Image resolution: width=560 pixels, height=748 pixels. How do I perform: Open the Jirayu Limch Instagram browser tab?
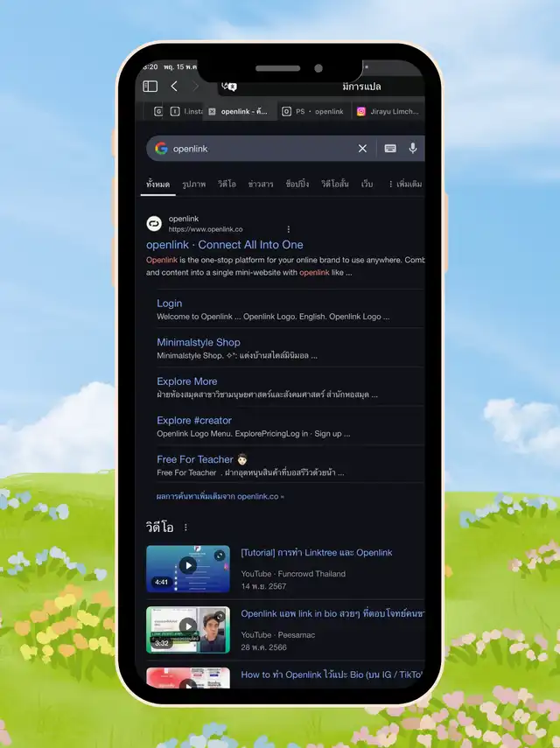[388, 112]
